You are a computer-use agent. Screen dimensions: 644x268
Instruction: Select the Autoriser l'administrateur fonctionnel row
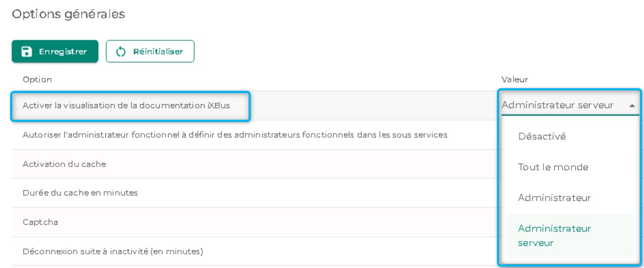[x=235, y=135]
